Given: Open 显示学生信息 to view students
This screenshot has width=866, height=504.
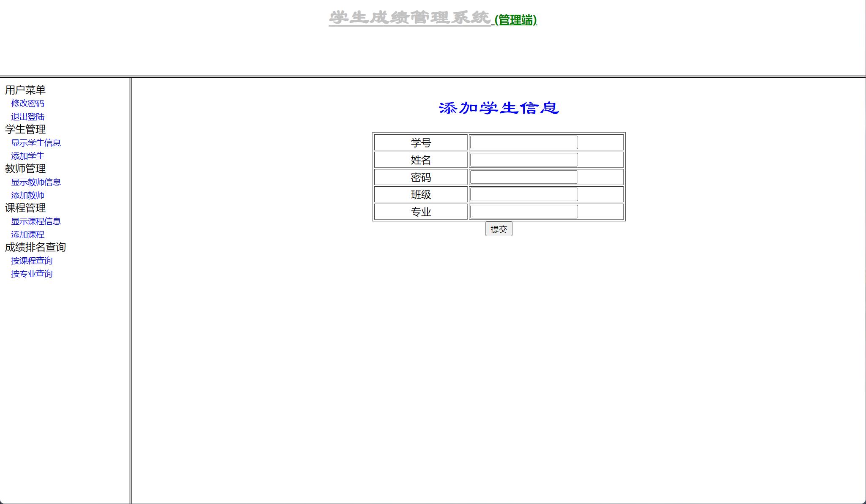Looking at the screenshot, I should [35, 143].
